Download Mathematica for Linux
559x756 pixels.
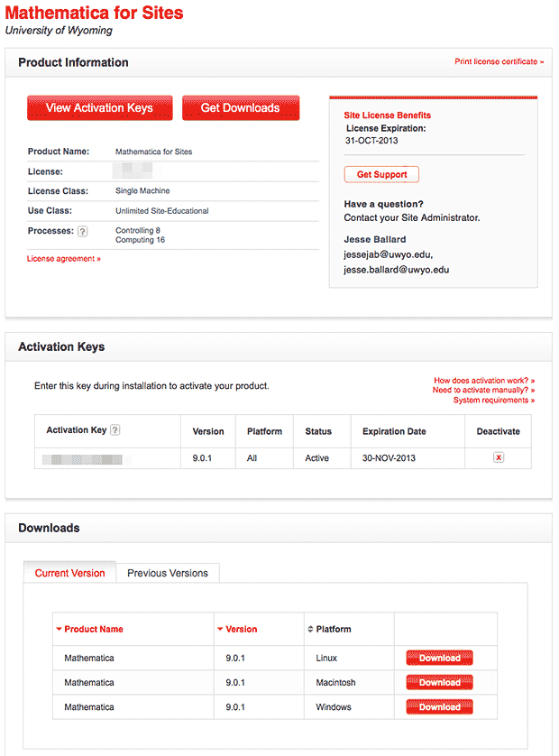[439, 658]
